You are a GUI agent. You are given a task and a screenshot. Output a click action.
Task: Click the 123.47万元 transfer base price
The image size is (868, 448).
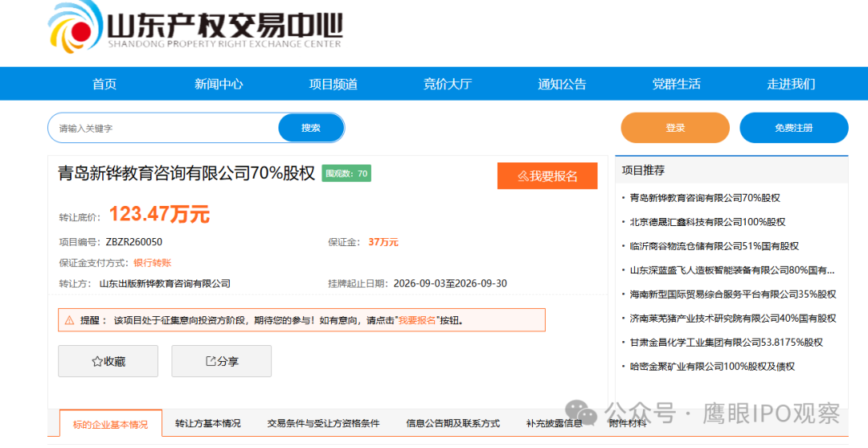coord(159,214)
